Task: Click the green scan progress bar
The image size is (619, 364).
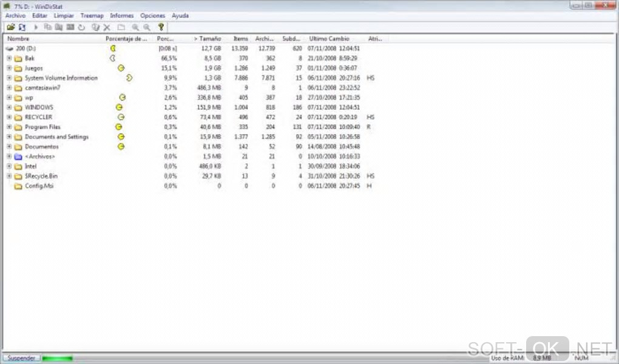Action: (57, 359)
